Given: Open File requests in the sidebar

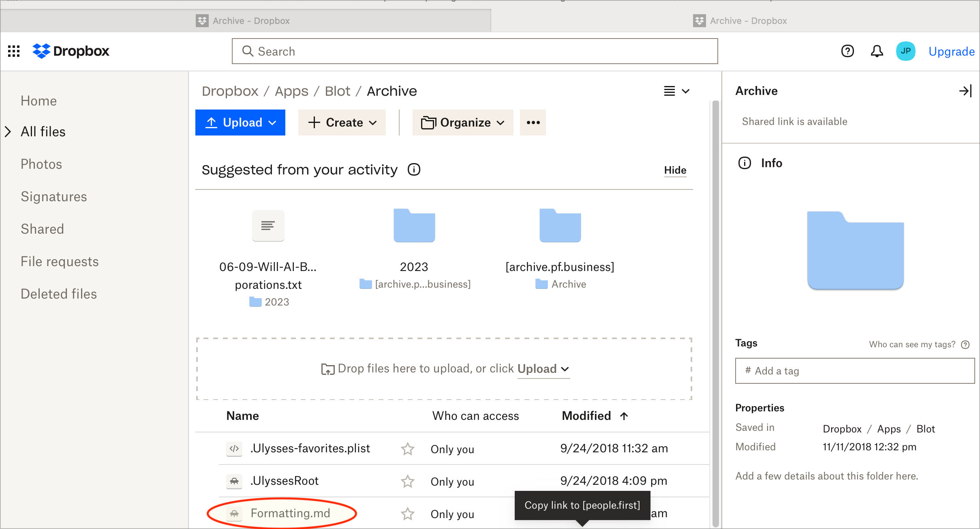Looking at the screenshot, I should click(60, 261).
